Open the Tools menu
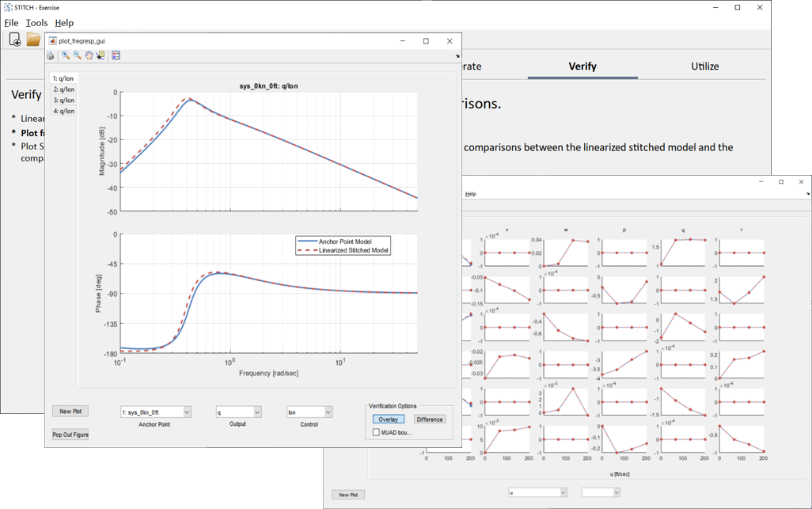812x509 pixels. pyautogui.click(x=36, y=22)
